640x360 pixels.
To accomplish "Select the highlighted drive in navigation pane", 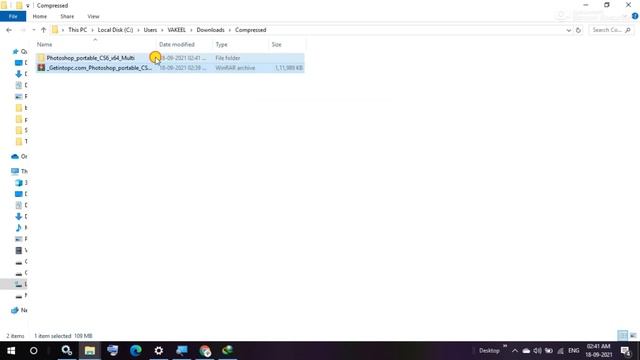I will [x=13, y=284].
